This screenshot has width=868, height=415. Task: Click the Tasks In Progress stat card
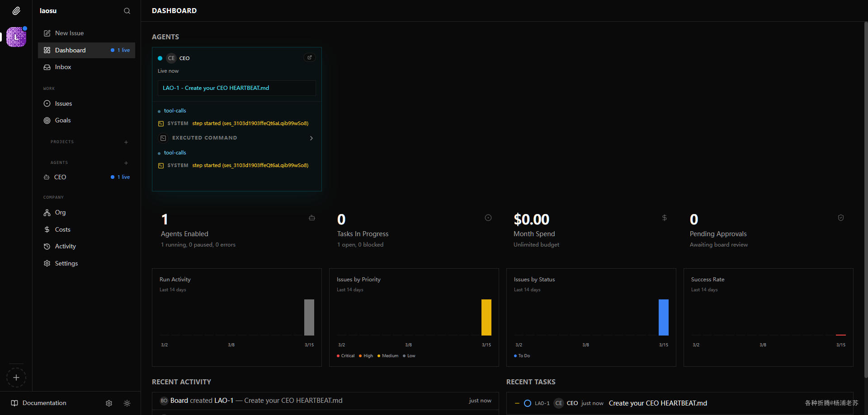coord(413,230)
